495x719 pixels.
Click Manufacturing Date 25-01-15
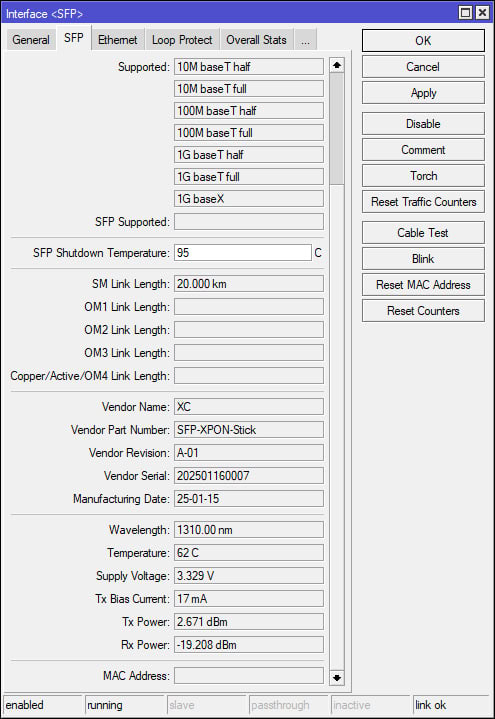249,498
